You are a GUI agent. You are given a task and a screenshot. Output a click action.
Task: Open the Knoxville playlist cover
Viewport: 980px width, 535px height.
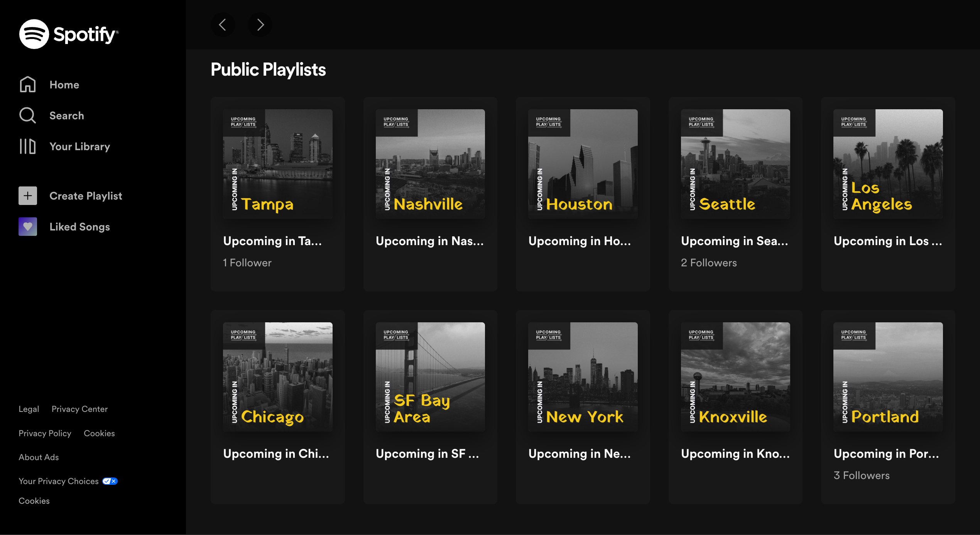click(x=735, y=377)
